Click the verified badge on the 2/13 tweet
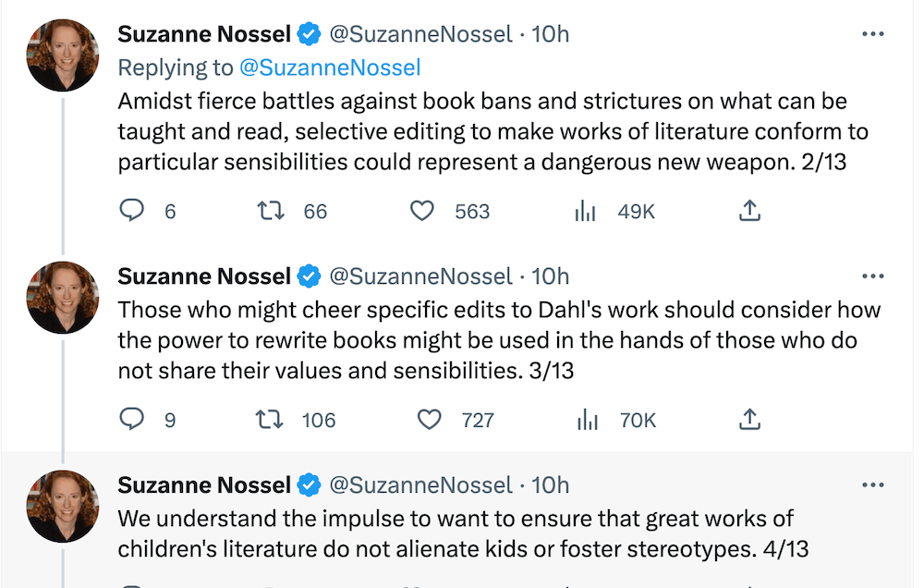924x588 pixels. (x=310, y=35)
